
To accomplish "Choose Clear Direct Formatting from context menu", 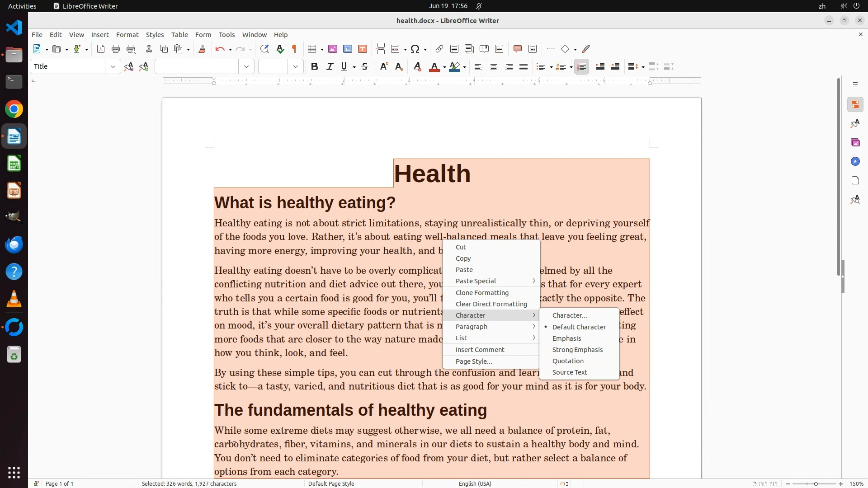I will coord(491,304).
